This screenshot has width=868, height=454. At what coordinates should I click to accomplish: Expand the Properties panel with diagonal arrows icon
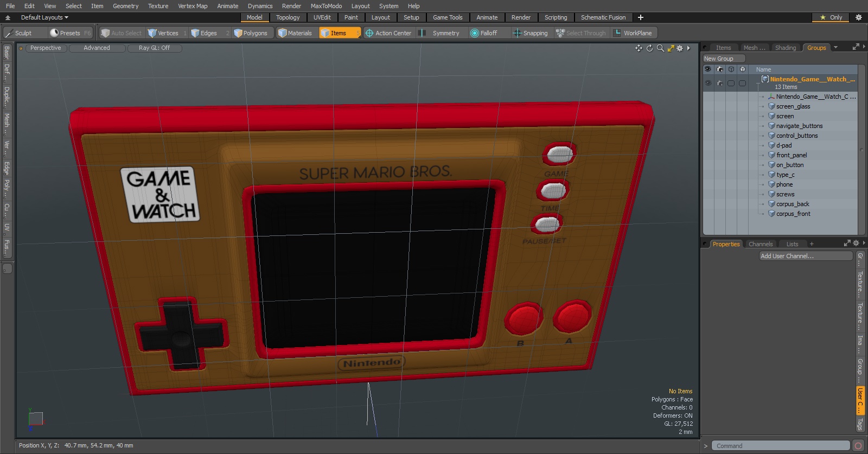(x=847, y=244)
